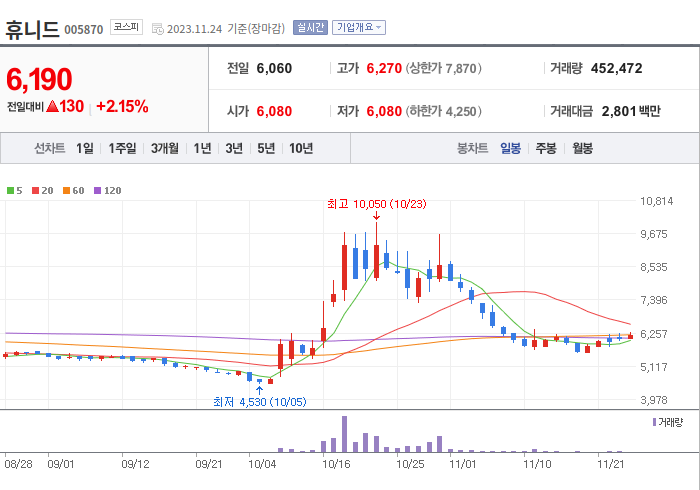Click the 거래량 452,472 value
The width and height of the screenshot is (700, 490).
(617, 68)
